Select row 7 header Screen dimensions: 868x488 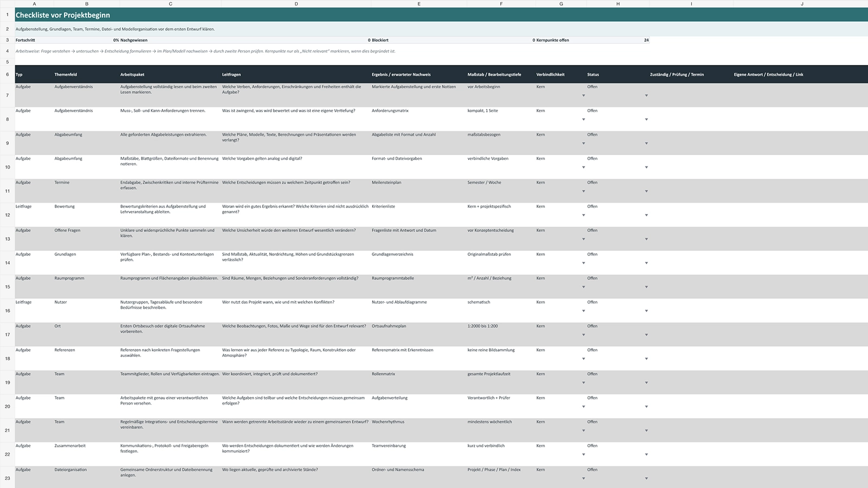(x=8, y=95)
